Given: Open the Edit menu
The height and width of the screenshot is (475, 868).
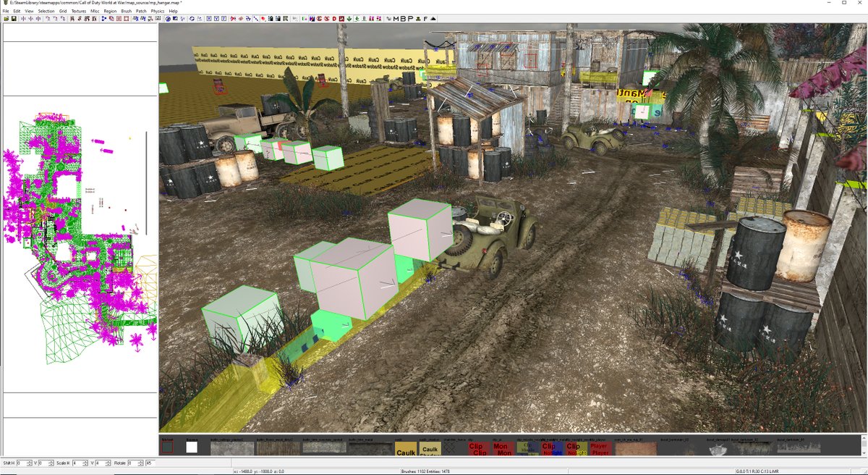Looking at the screenshot, I should [17, 12].
